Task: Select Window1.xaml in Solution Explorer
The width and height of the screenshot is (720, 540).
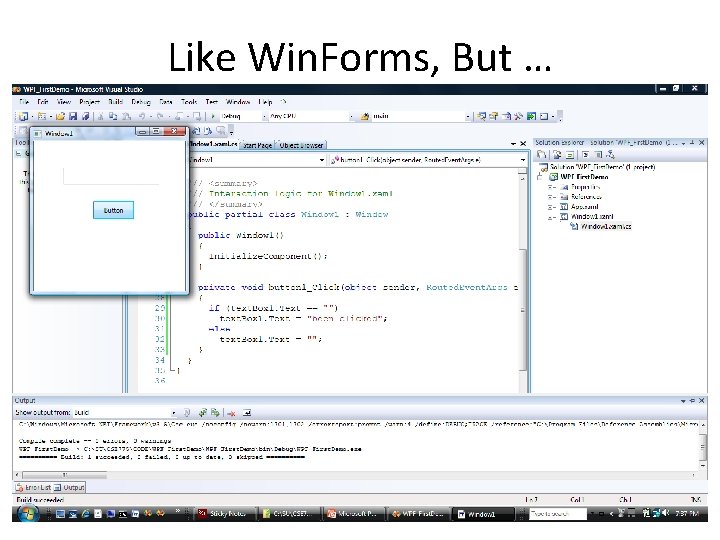Action: [x=592, y=217]
